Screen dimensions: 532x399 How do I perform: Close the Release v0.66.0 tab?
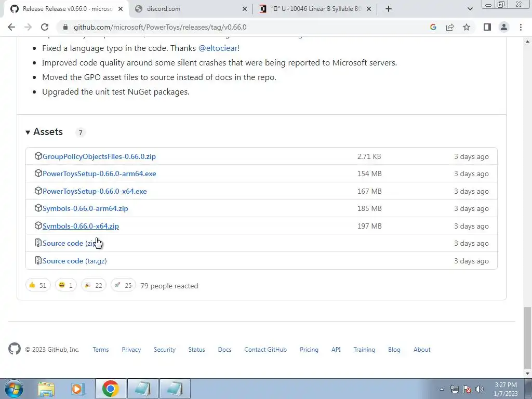click(x=121, y=9)
